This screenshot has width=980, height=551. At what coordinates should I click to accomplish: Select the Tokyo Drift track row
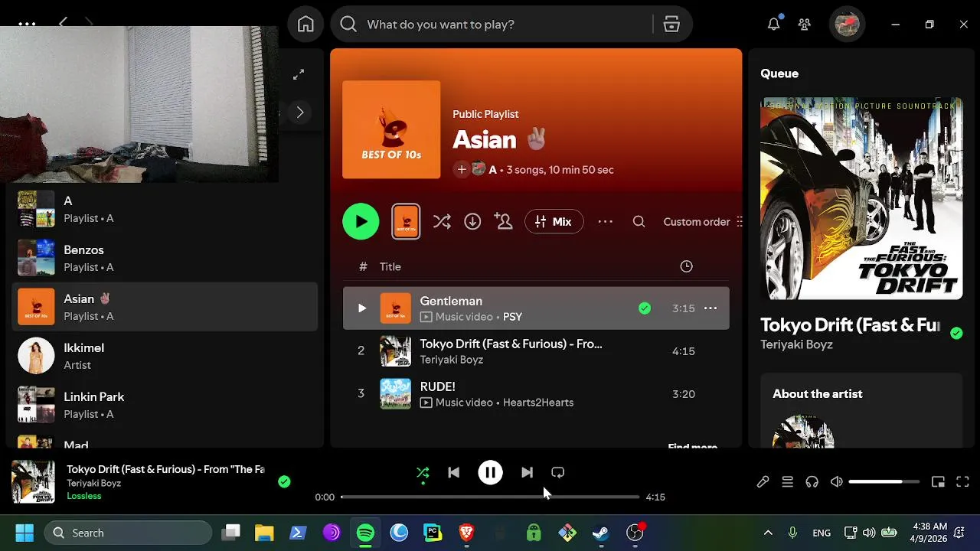(x=536, y=351)
